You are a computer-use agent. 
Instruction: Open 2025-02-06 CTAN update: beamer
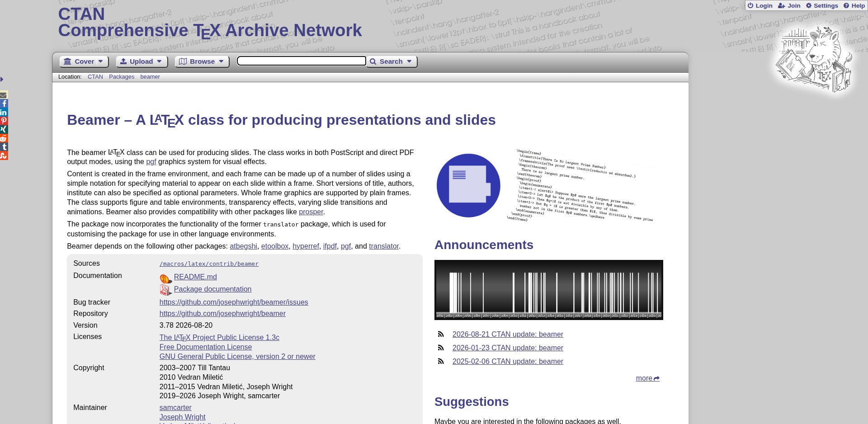508,362
